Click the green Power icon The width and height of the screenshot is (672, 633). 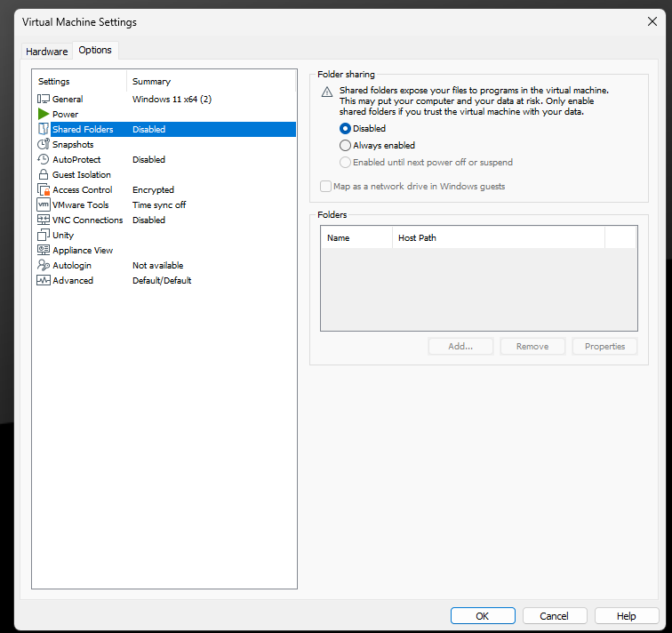[44, 114]
